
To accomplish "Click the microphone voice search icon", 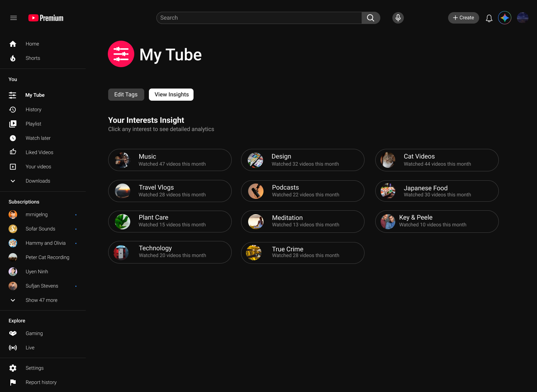I will pyautogui.click(x=398, y=17).
